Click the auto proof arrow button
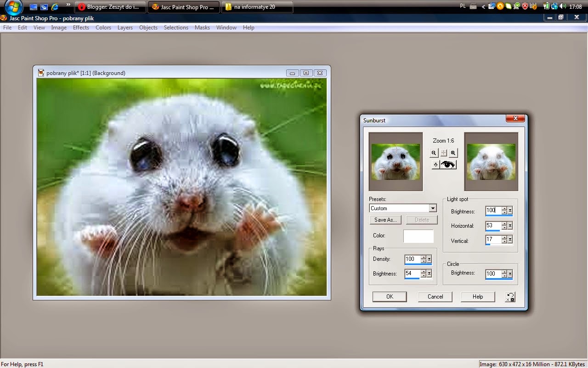This screenshot has height=368, width=588. point(435,165)
